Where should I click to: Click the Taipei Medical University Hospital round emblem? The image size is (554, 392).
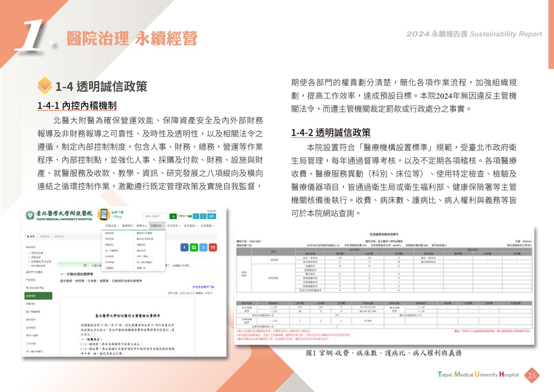30,215
